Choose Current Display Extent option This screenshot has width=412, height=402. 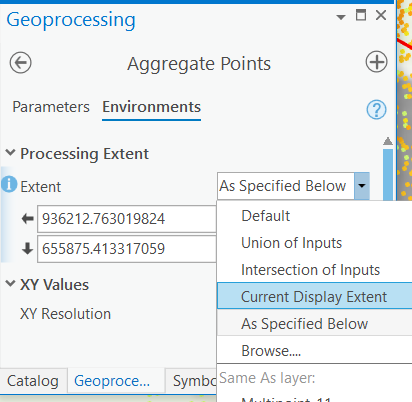coord(315,296)
